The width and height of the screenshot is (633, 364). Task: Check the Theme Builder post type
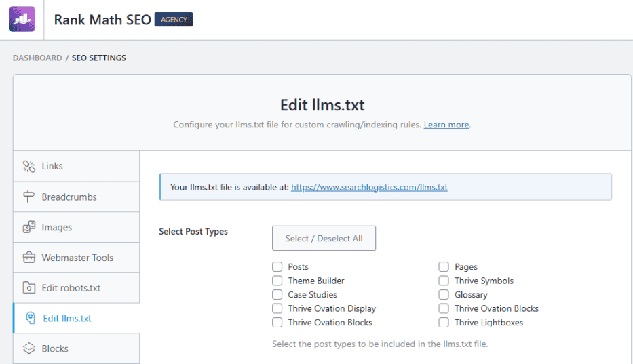(x=277, y=281)
